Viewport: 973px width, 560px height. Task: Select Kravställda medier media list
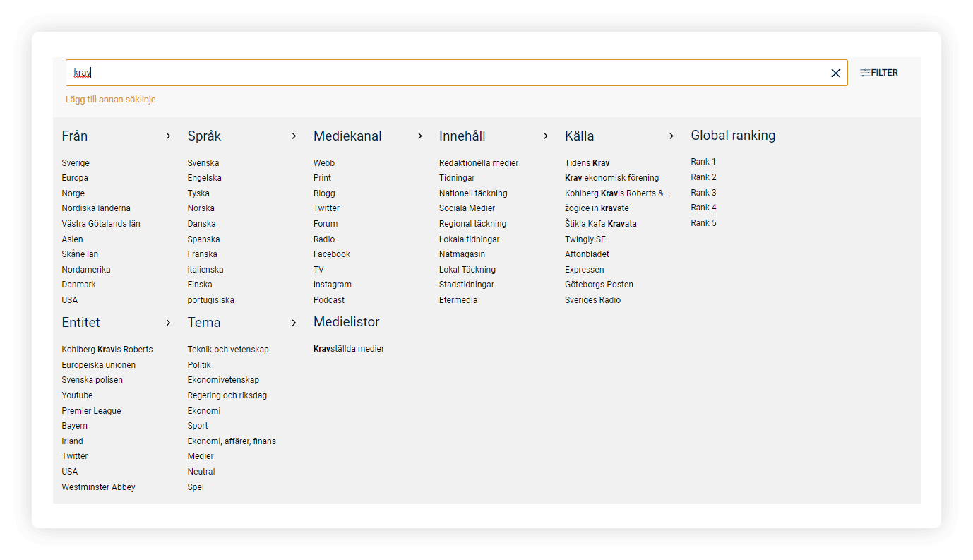tap(349, 349)
